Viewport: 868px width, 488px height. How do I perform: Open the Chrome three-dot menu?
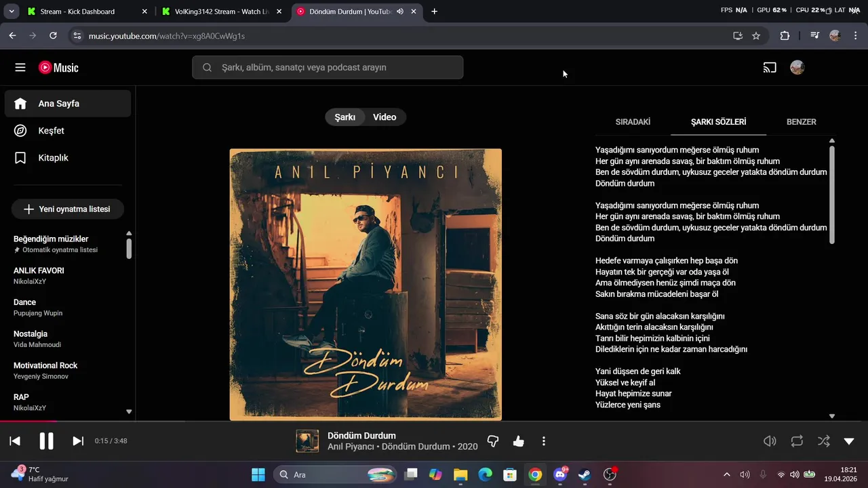854,36
